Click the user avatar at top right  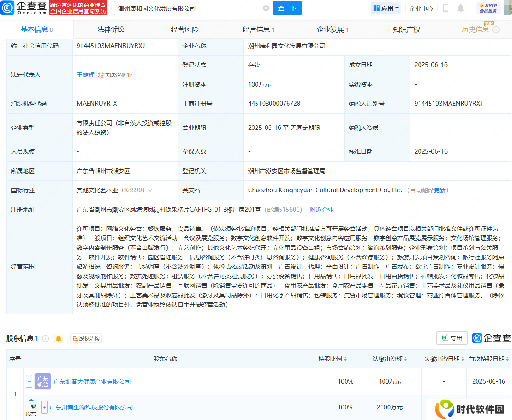tap(508, 8)
